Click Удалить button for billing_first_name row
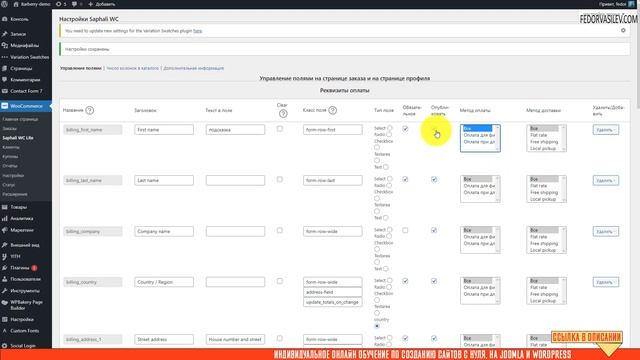Viewport: 640px width, 360px height. [x=606, y=130]
